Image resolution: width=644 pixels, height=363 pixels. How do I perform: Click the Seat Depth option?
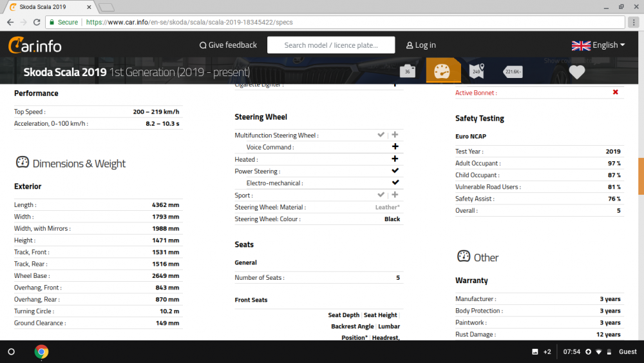tap(344, 315)
